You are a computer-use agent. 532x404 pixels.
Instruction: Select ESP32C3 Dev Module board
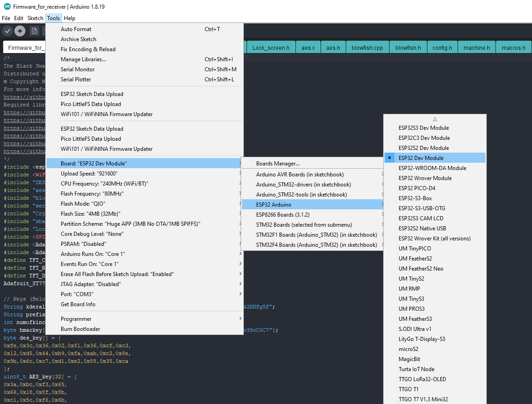[435, 138]
